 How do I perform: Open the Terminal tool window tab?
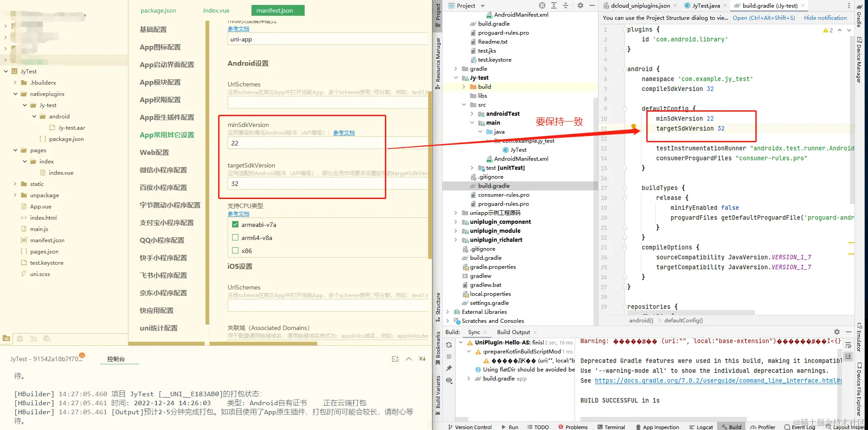(611, 427)
